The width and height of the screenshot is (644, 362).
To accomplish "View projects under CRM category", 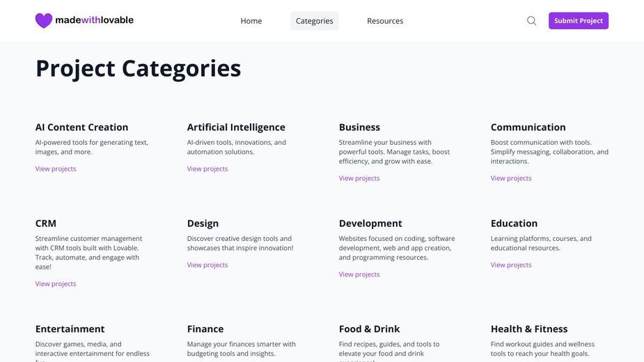I will pos(56,284).
